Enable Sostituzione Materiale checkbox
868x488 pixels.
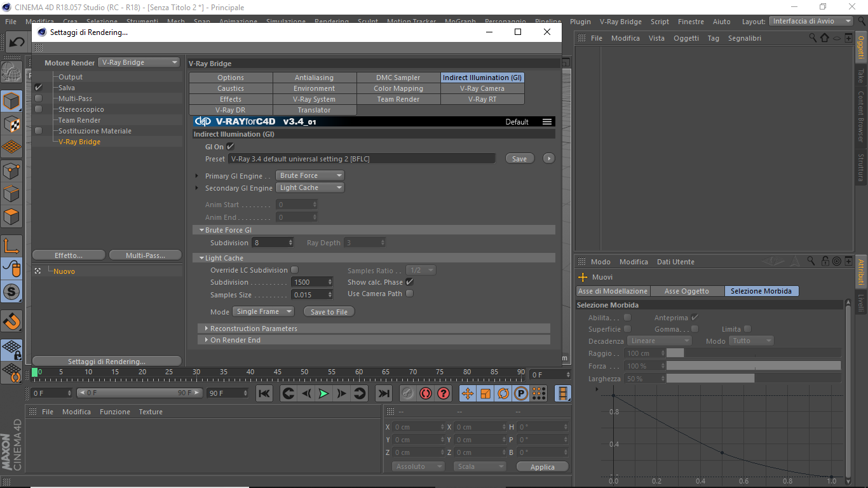click(x=39, y=131)
